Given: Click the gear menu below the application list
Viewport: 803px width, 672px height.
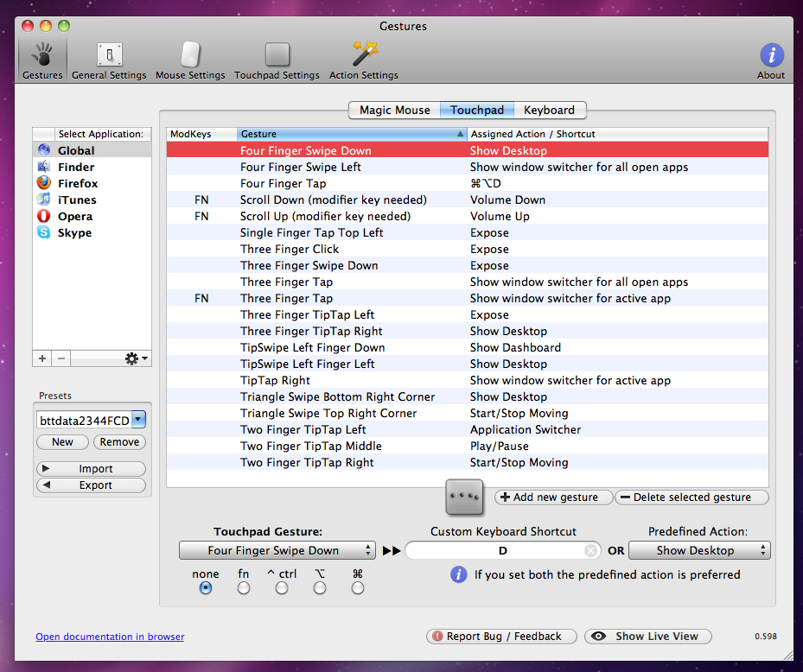Looking at the screenshot, I should [x=137, y=358].
